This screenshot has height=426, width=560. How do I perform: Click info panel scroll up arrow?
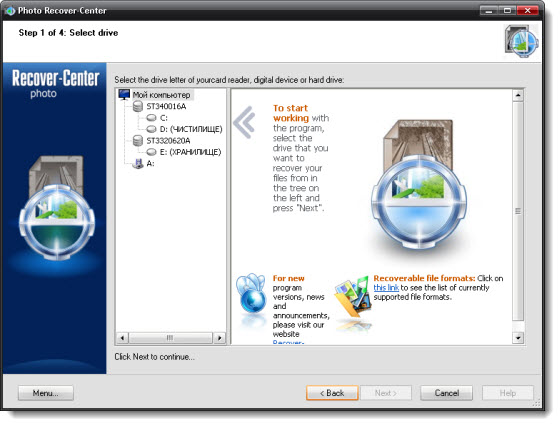coord(518,95)
